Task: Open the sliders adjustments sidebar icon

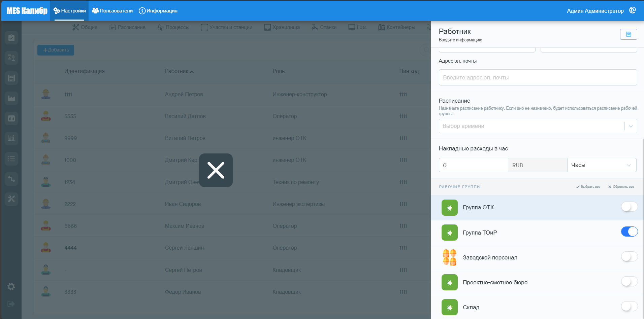Action: click(11, 58)
